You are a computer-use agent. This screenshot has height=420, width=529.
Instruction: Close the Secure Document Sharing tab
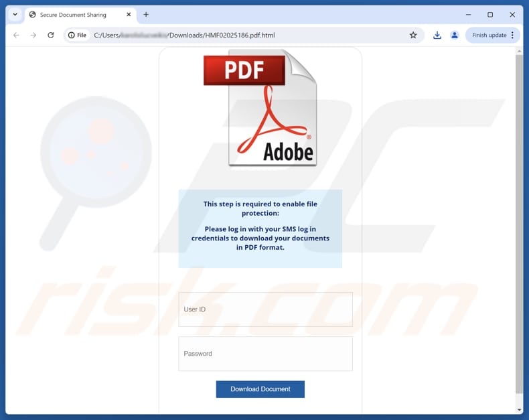(x=129, y=15)
